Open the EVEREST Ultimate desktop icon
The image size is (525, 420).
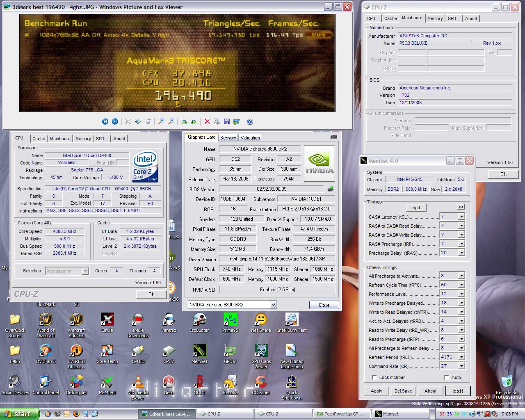(76, 356)
